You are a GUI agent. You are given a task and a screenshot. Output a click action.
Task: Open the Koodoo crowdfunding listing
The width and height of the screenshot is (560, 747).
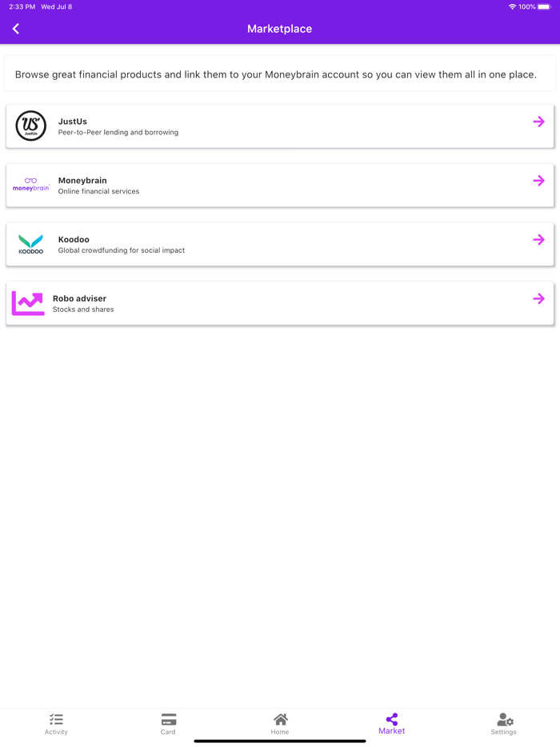[x=280, y=244]
